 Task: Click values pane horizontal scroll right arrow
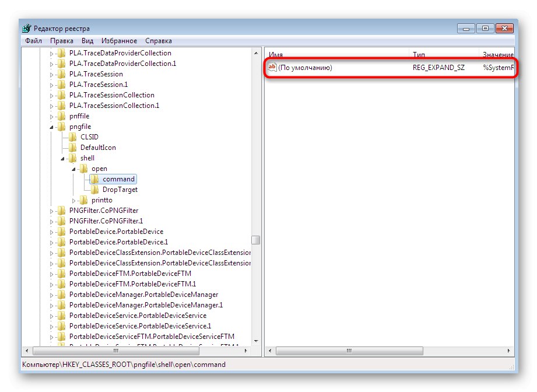[508, 351]
